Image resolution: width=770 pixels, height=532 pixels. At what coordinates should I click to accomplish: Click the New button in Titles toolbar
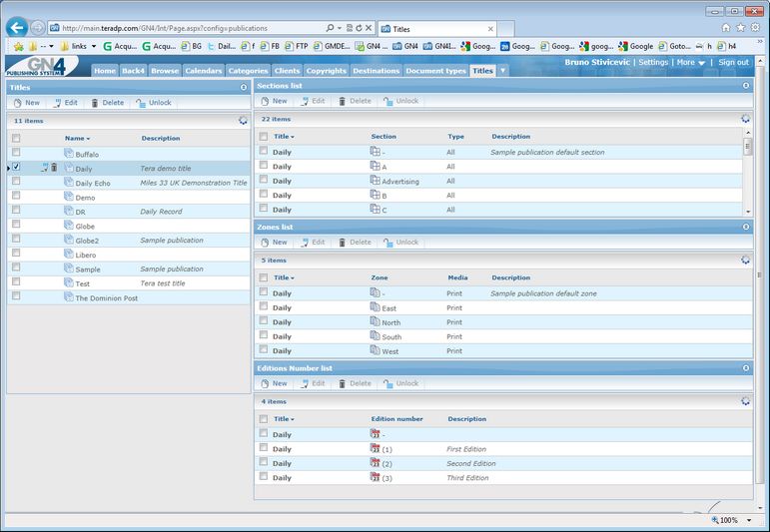27,103
